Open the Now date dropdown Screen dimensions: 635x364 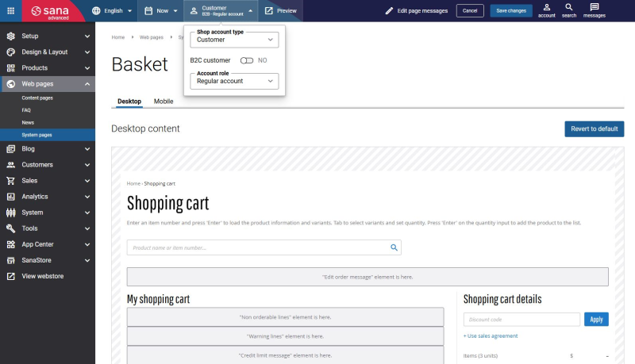tap(161, 11)
